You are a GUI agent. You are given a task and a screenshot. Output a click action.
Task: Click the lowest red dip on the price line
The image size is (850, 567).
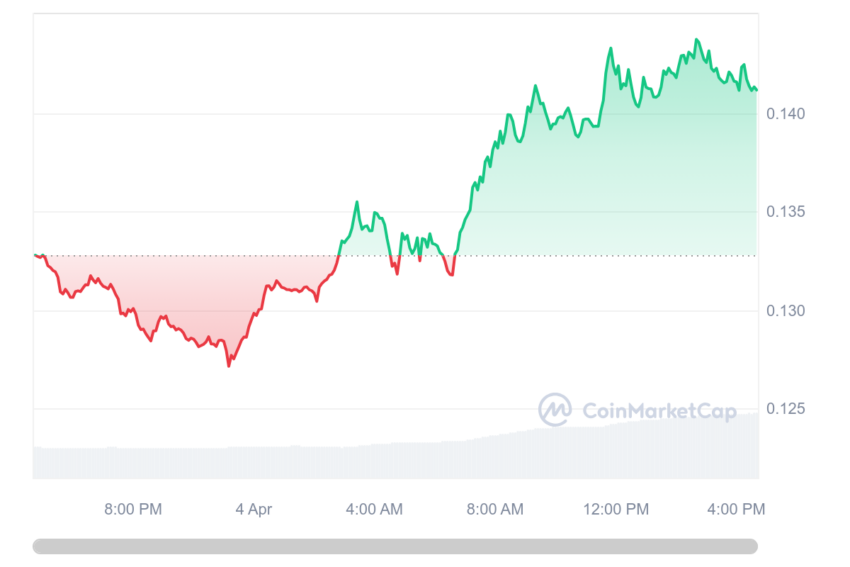[229, 366]
